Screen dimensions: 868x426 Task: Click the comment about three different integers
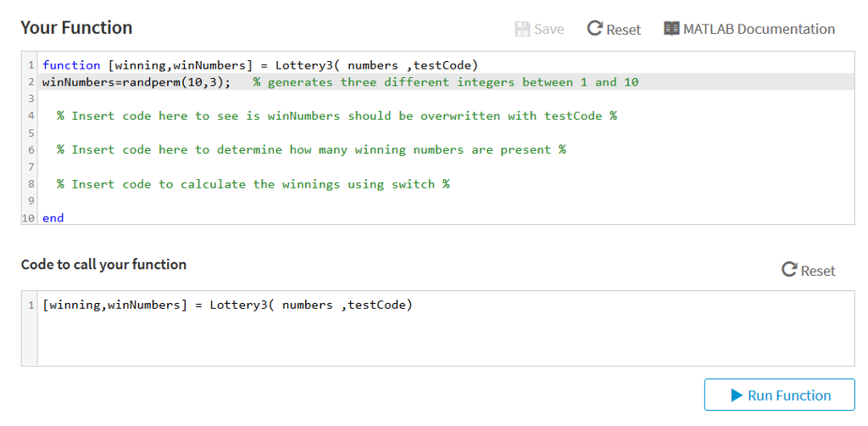[446, 82]
